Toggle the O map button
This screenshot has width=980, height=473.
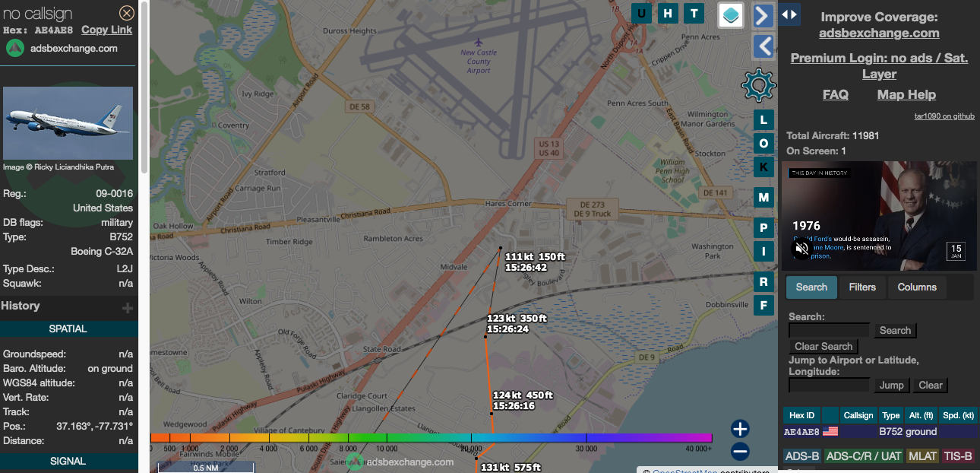(x=763, y=143)
